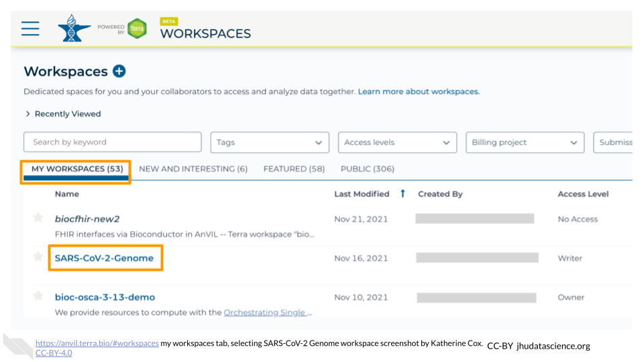Switch to New and Interesting tab
The height and width of the screenshot is (362, 644).
pyautogui.click(x=193, y=169)
